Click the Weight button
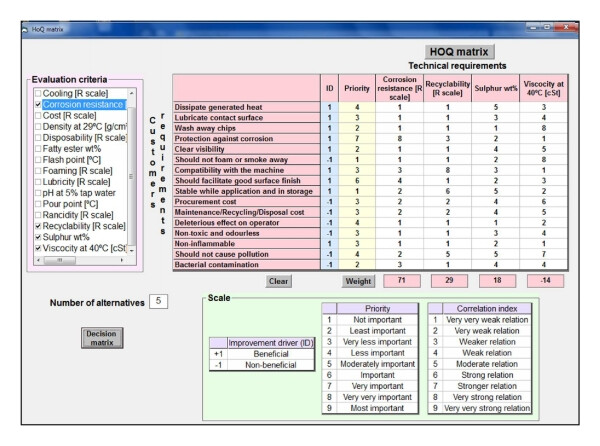The width and height of the screenshot is (600, 446). pos(358,281)
